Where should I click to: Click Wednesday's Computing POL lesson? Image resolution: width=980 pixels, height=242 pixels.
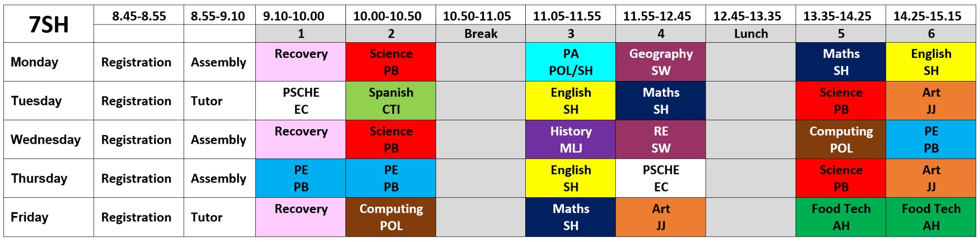[841, 139]
